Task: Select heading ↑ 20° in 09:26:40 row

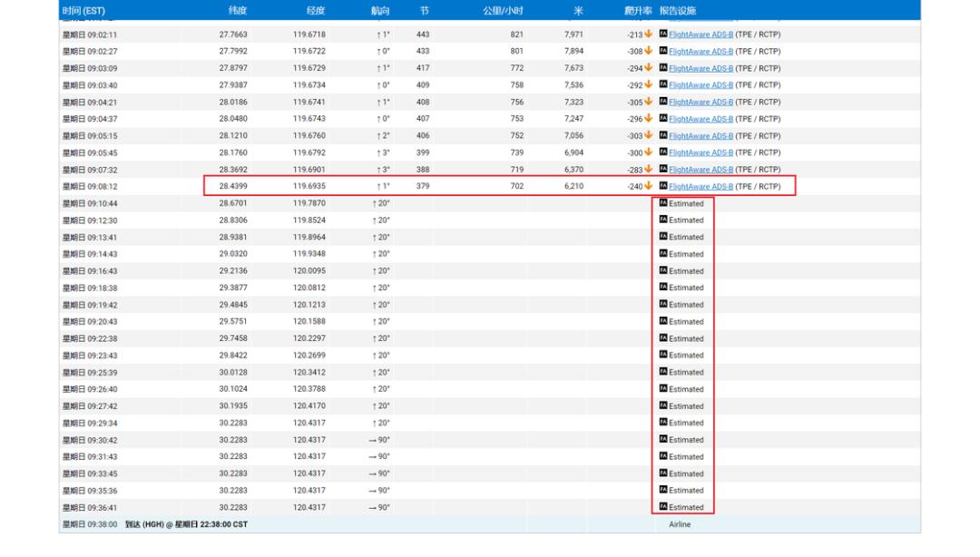Action: point(381,389)
